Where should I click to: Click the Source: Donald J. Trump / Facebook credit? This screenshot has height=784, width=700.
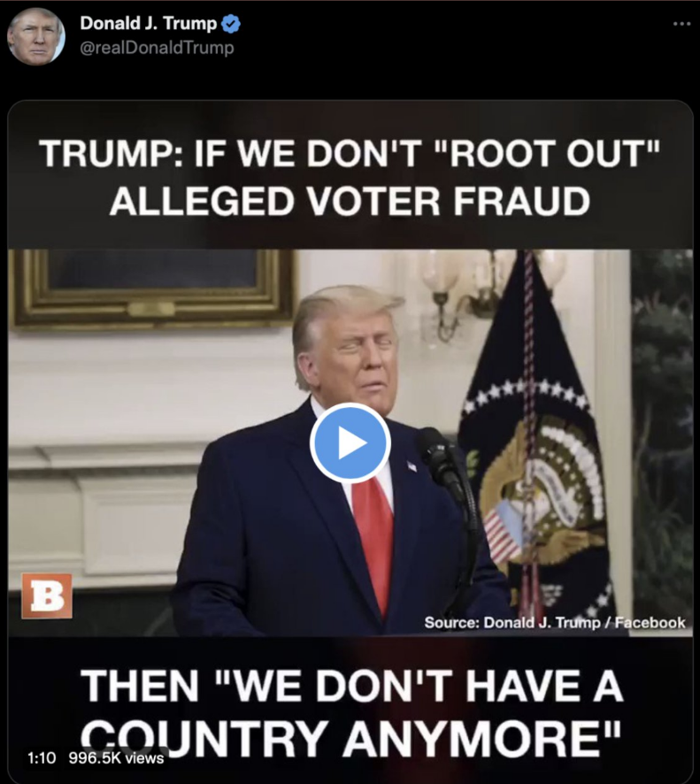pos(555,622)
